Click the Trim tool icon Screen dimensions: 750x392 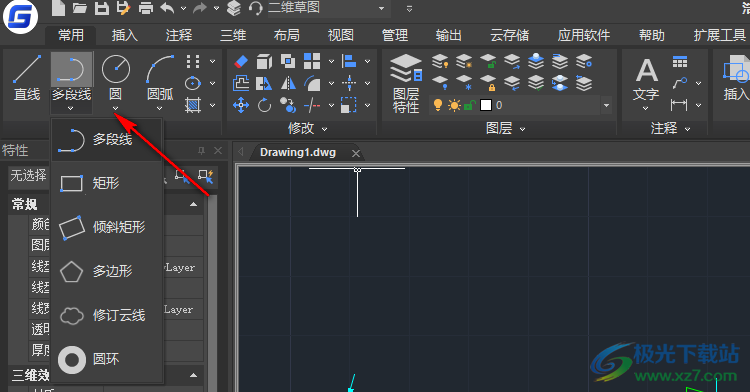[x=312, y=105]
